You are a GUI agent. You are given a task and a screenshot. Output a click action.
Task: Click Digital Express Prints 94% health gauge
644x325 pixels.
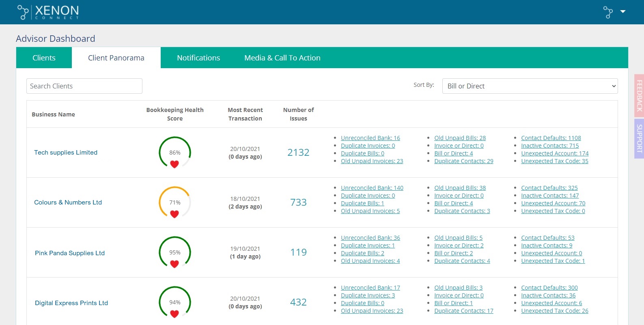[174, 302]
